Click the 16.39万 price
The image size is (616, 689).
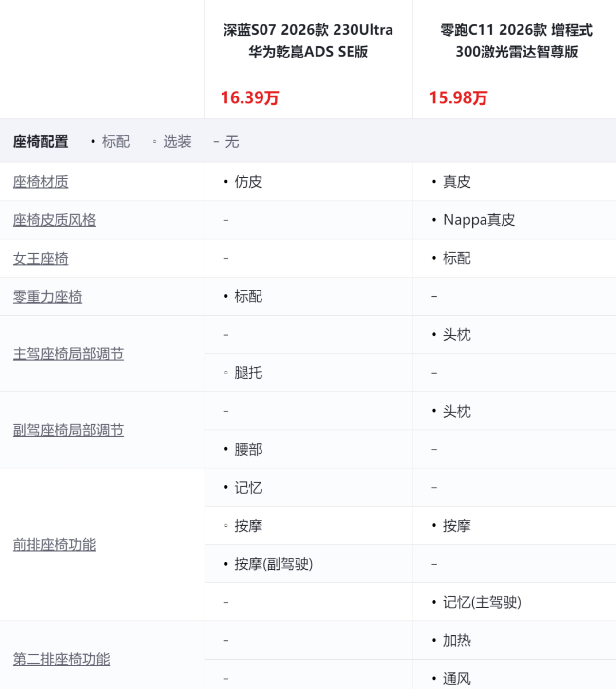click(x=250, y=98)
